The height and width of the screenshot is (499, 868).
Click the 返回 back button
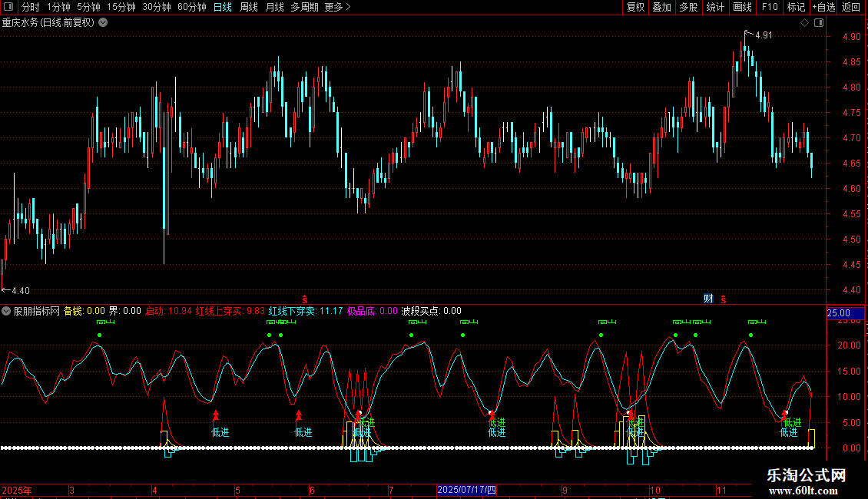click(851, 7)
